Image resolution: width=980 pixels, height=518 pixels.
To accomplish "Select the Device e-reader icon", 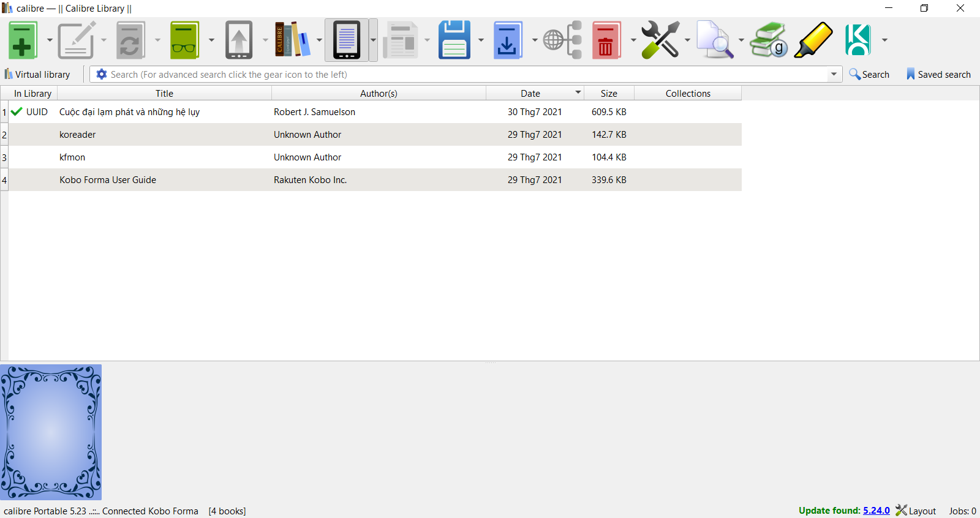I will click(347, 40).
